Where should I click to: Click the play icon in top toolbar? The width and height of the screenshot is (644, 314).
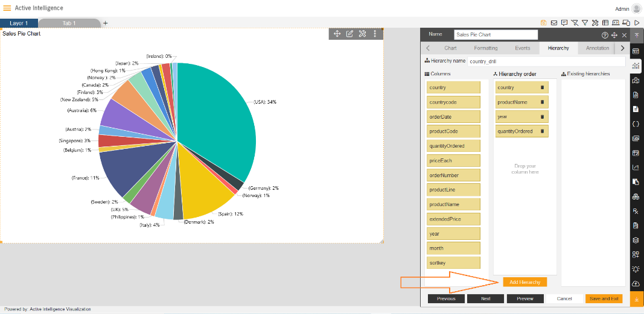click(x=637, y=23)
